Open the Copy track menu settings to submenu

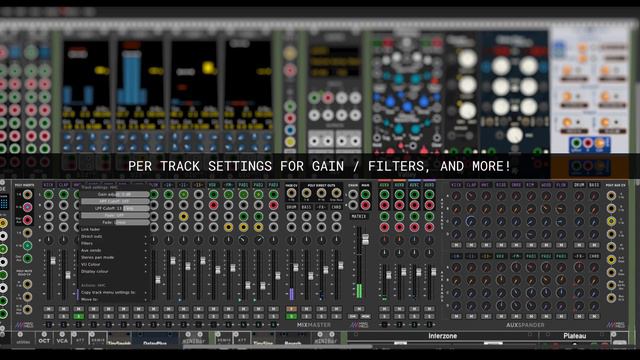[x=113, y=292]
